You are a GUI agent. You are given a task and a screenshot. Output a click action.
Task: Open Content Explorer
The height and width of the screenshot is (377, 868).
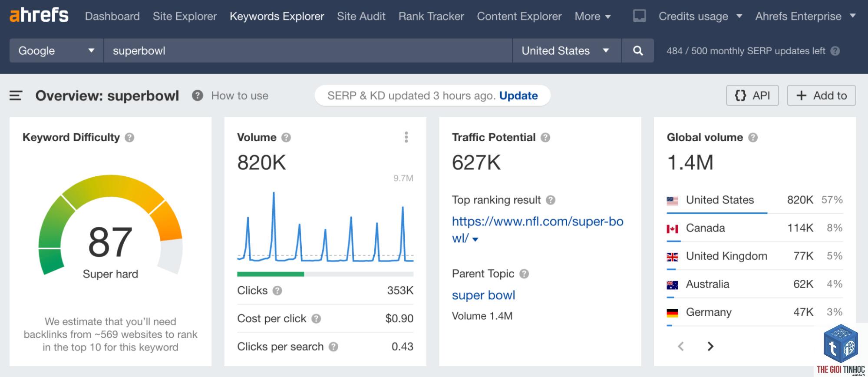tap(519, 17)
